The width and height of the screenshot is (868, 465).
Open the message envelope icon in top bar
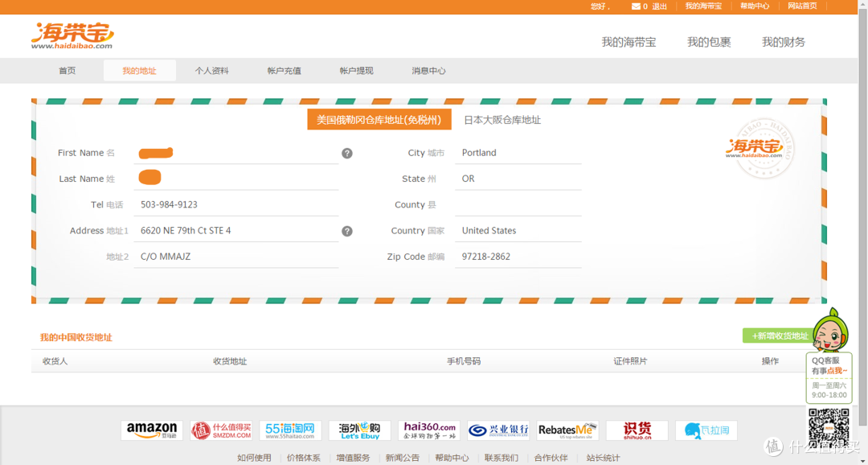coord(636,6)
